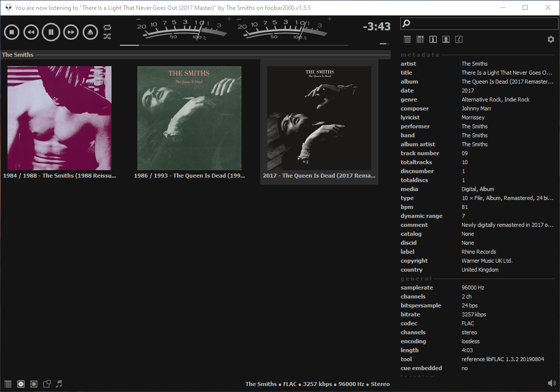Select the type row '10 × File, Album, Remastered'

[x=477, y=198]
